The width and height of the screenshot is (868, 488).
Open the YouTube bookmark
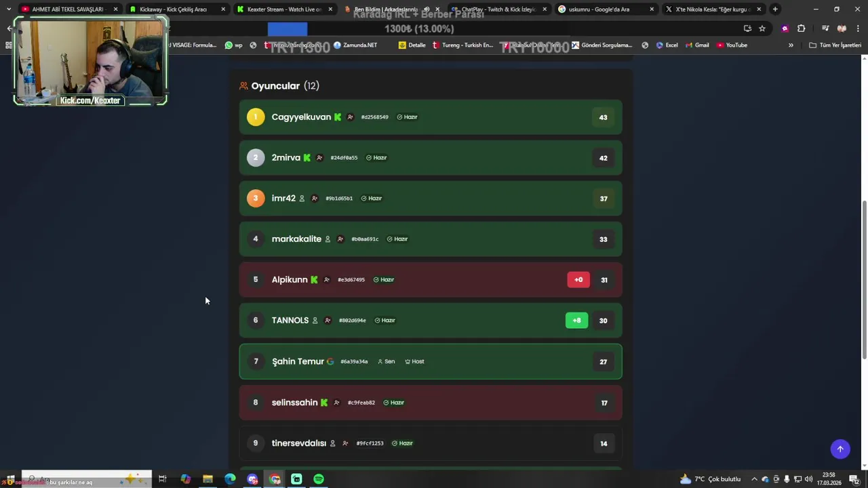pyautogui.click(x=732, y=45)
